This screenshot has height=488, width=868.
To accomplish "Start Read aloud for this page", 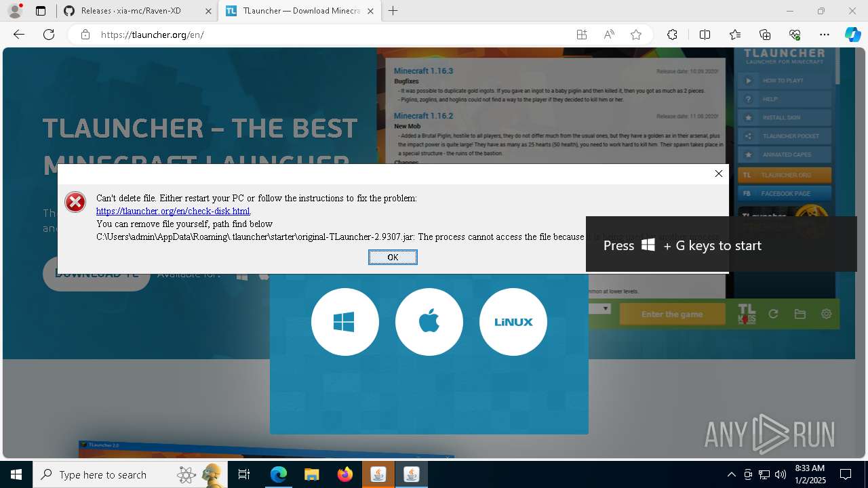I will [609, 35].
